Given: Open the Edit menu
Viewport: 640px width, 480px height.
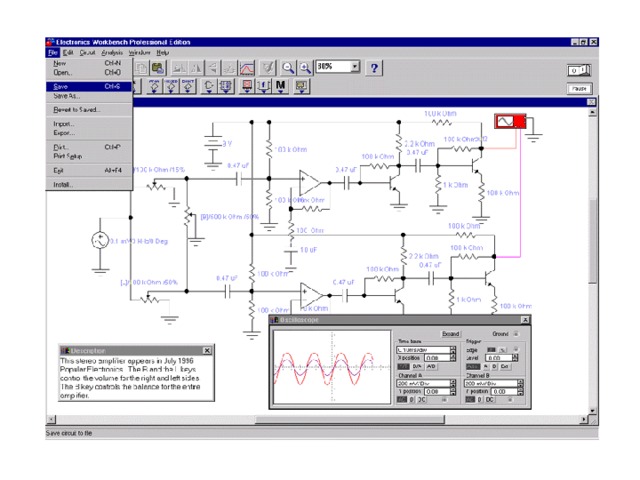Looking at the screenshot, I should click(x=68, y=53).
